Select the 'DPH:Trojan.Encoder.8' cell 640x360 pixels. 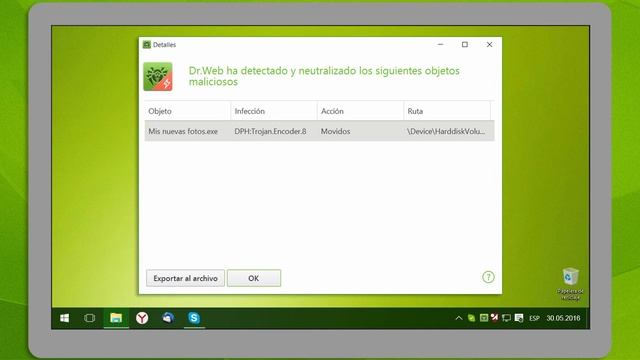pyautogui.click(x=270, y=131)
